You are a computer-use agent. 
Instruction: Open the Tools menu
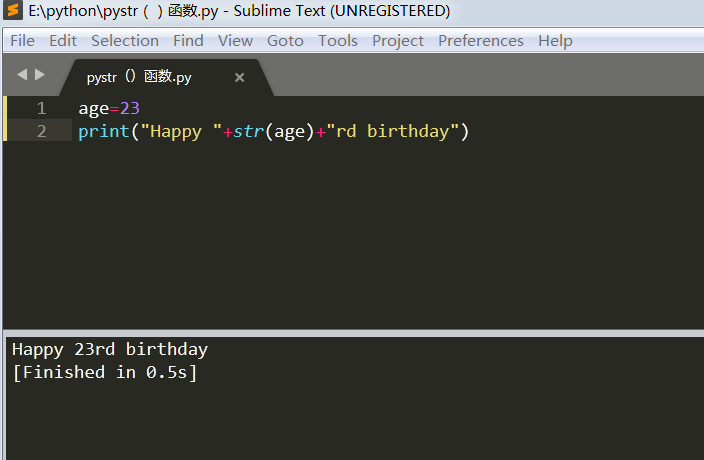point(338,41)
